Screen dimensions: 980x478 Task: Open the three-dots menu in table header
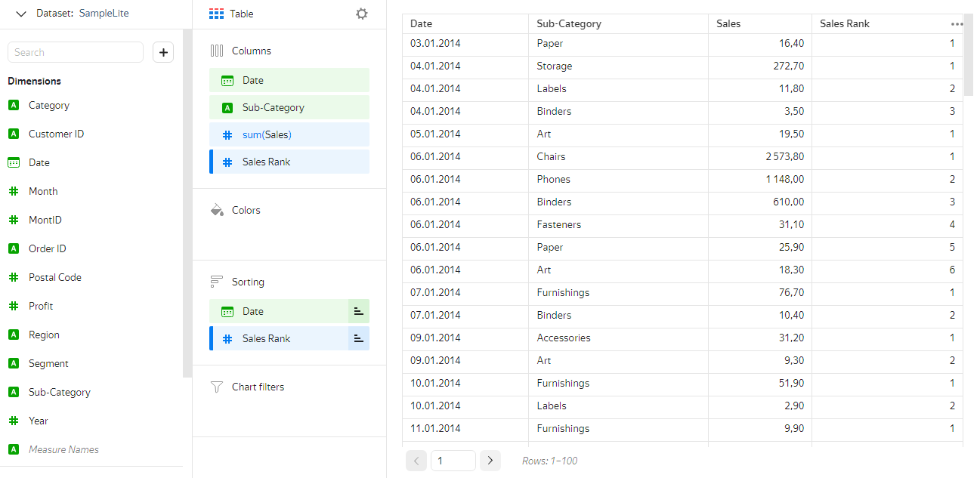point(957,24)
